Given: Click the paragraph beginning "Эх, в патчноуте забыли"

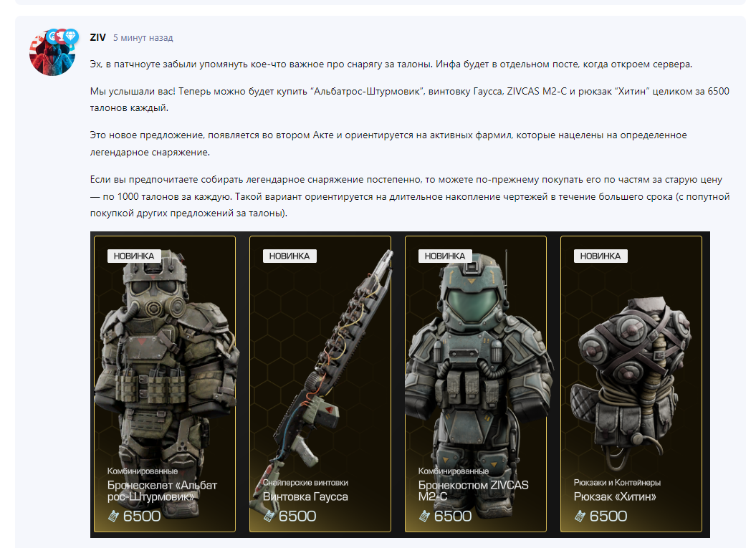Looking at the screenshot, I should [391, 64].
